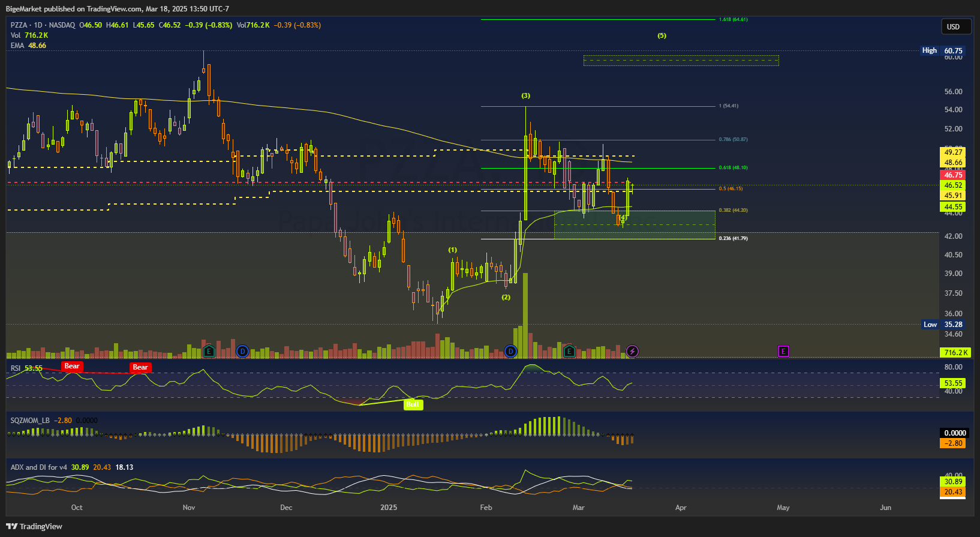Click the wave (3) label at the peak
Screen dimensions: 980x537
pyautogui.click(x=525, y=95)
